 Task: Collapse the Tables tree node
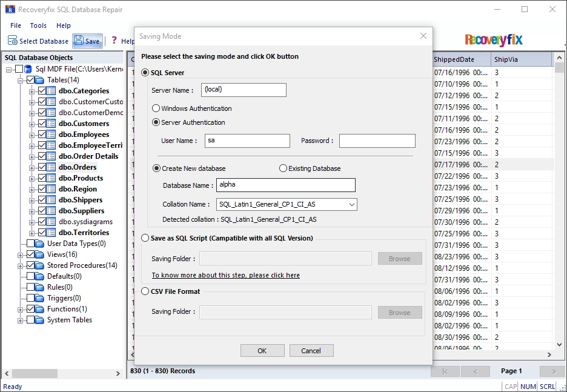click(x=21, y=81)
